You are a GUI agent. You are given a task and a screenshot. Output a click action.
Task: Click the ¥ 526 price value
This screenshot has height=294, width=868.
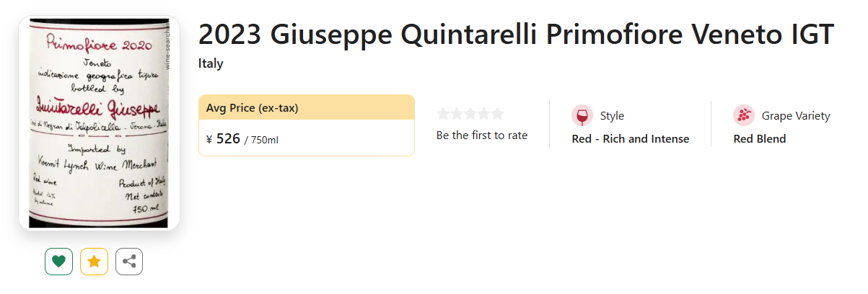click(227, 138)
